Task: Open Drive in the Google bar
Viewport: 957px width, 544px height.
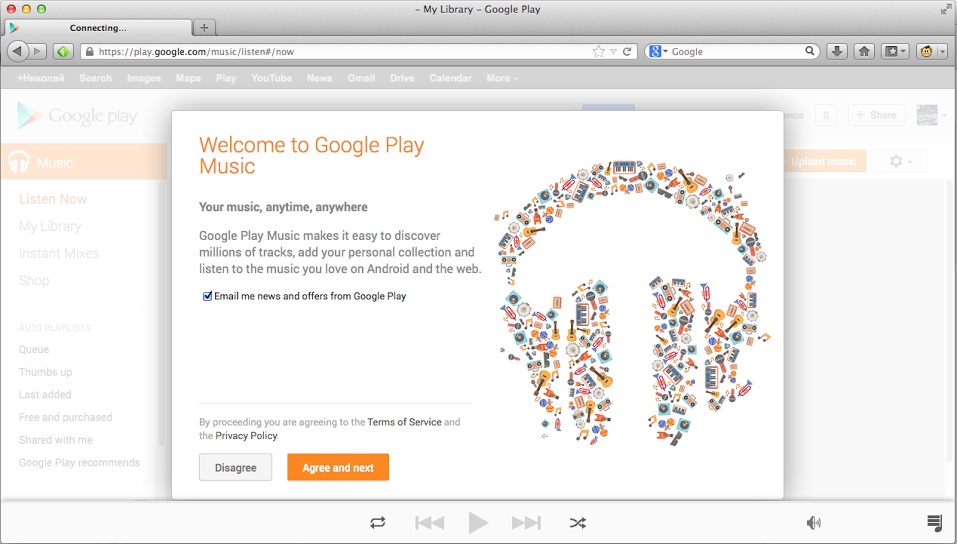Action: (x=402, y=78)
